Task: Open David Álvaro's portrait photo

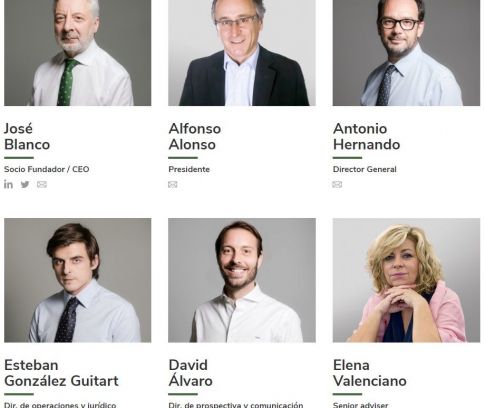Action: 242,280
